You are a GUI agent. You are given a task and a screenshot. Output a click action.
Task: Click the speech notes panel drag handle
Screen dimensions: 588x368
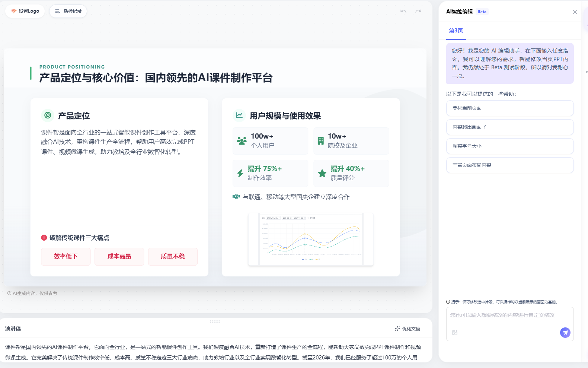click(x=215, y=321)
